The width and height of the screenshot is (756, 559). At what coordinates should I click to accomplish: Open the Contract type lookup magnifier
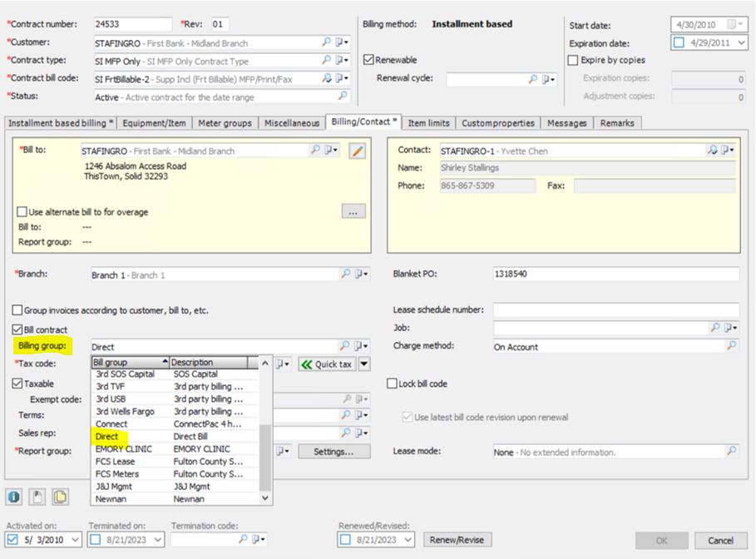click(x=326, y=60)
